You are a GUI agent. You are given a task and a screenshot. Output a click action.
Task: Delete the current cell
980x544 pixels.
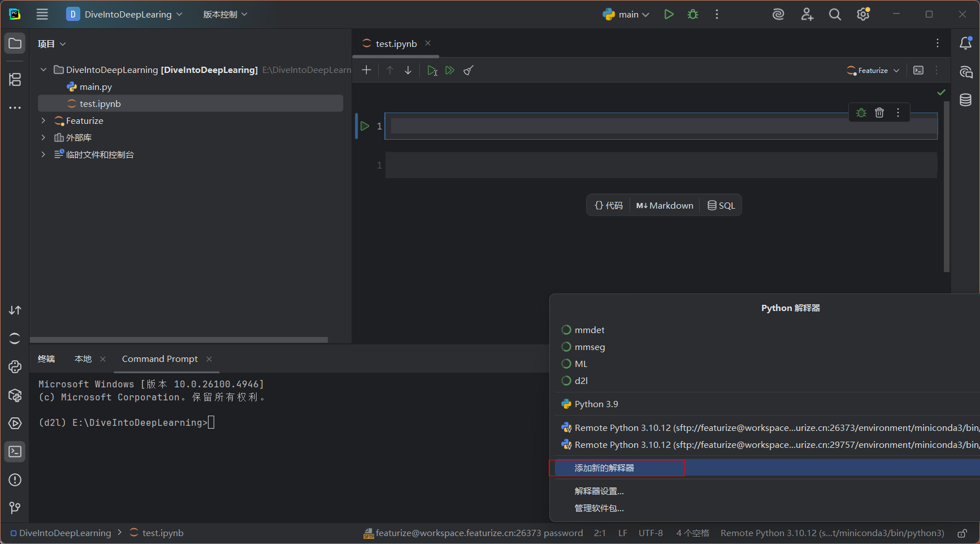(879, 113)
